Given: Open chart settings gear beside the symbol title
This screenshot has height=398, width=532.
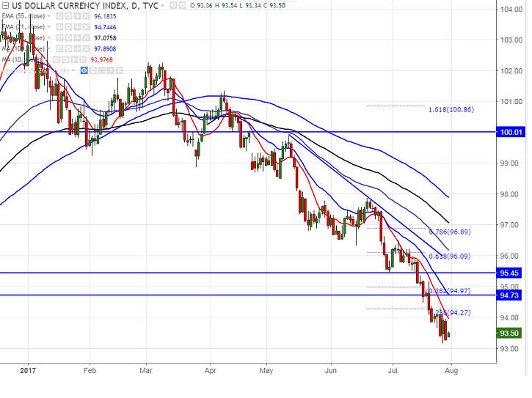Looking at the screenshot, I should pyautogui.click(x=182, y=5).
